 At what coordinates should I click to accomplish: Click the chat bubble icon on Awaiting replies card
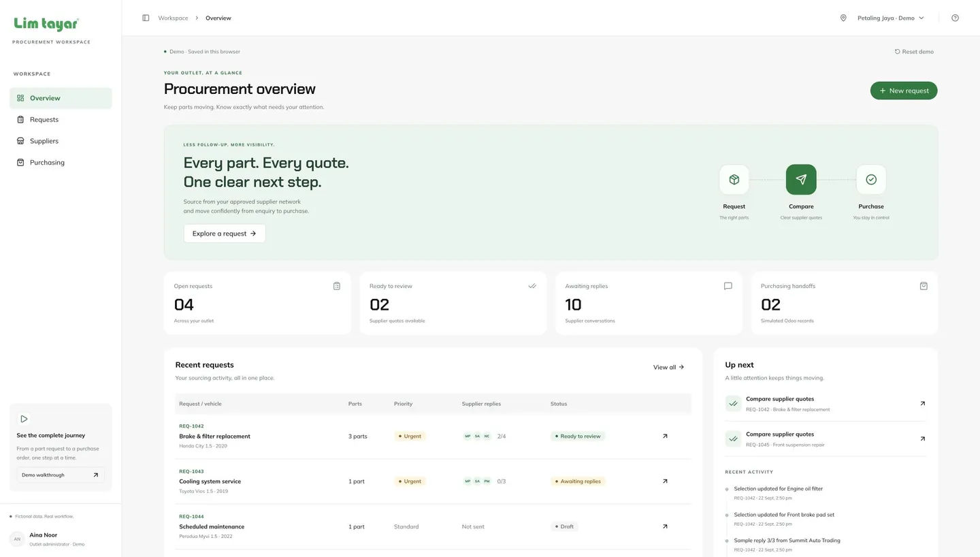pyautogui.click(x=728, y=286)
